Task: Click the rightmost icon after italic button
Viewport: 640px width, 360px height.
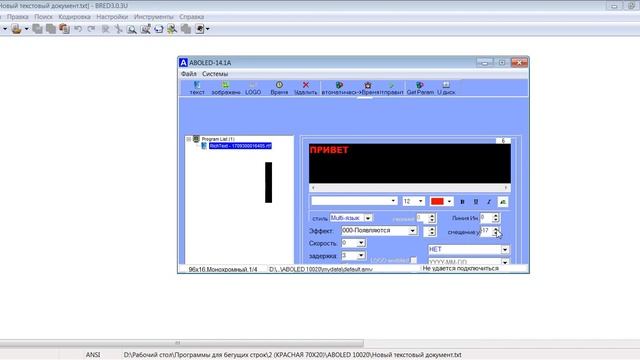Action: [503, 202]
